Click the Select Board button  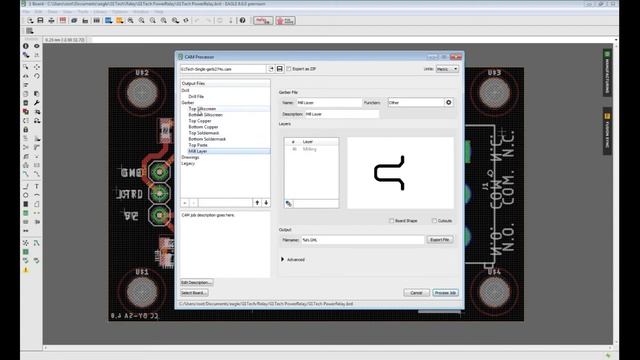(194, 293)
